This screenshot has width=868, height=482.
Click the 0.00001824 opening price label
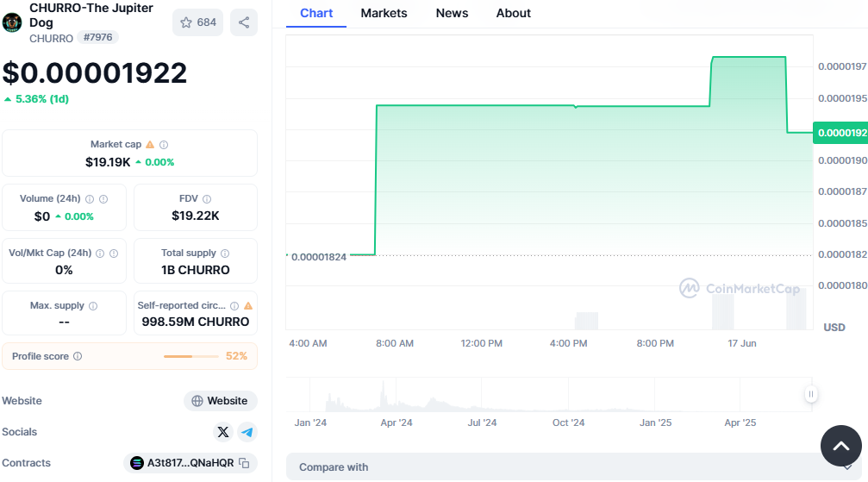[x=318, y=257]
